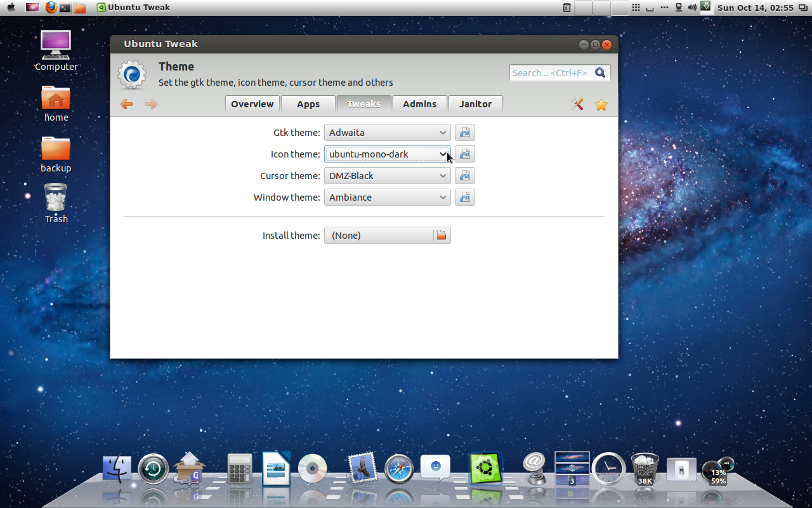Image resolution: width=812 pixels, height=508 pixels.
Task: Click the @ spring icon in dock
Action: pyautogui.click(x=535, y=469)
